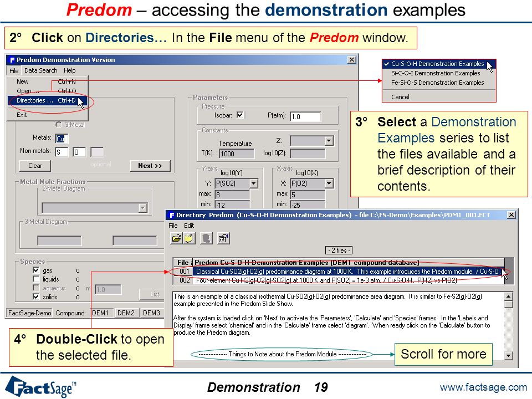Image resolution: width=532 pixels, height=399 pixels.
Task: Click the Y-axis max field showing 8
Action: (232, 195)
